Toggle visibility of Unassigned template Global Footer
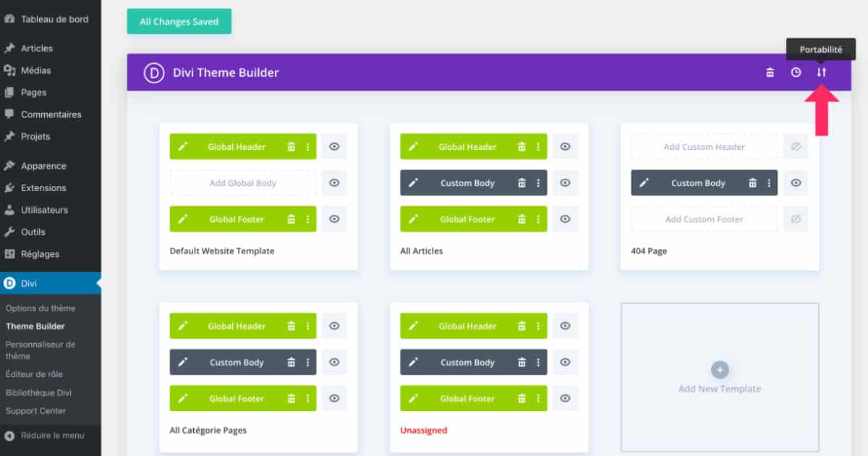This screenshot has width=868, height=456. tap(565, 399)
